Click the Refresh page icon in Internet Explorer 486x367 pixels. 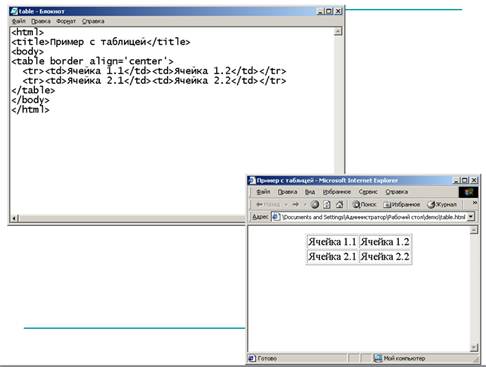pos(327,204)
